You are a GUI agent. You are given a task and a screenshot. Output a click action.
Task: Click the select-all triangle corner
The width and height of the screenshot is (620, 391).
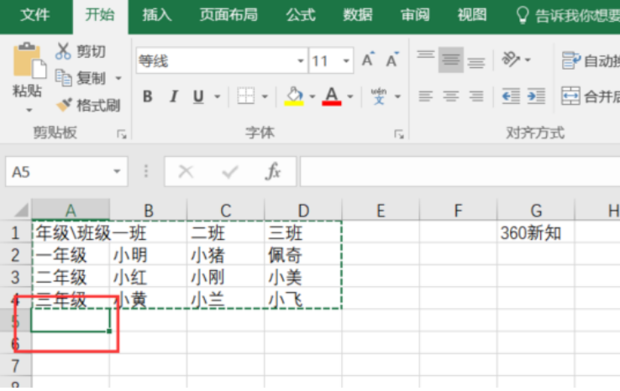coord(21,210)
